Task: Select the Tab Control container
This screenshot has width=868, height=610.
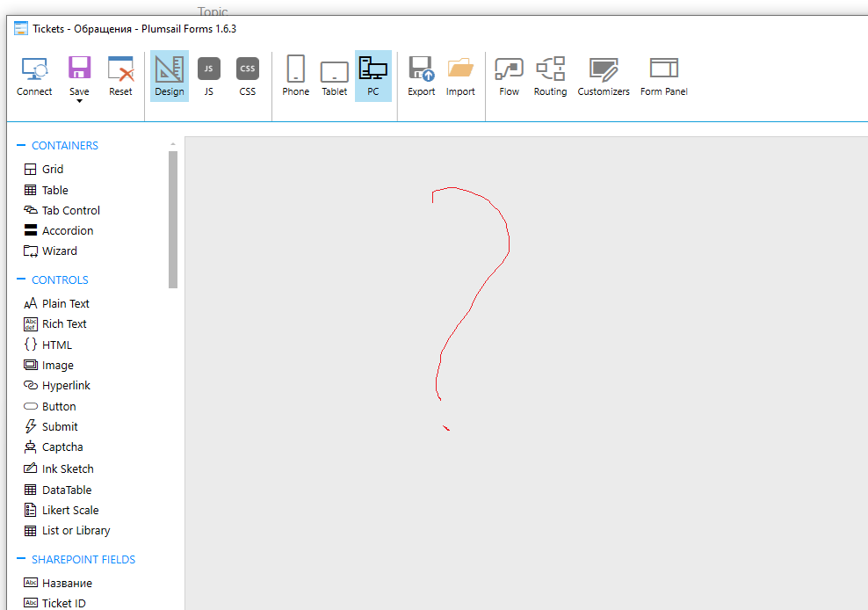Action: coord(62,210)
